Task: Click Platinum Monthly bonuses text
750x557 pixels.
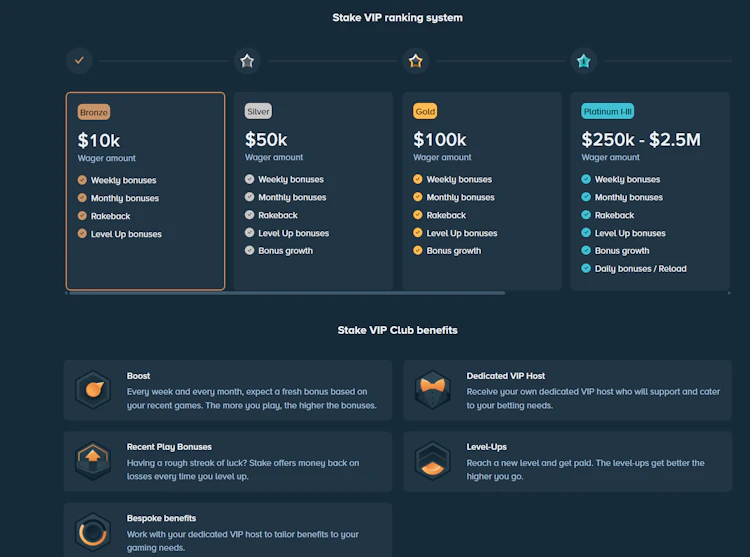Action: pos(629,197)
